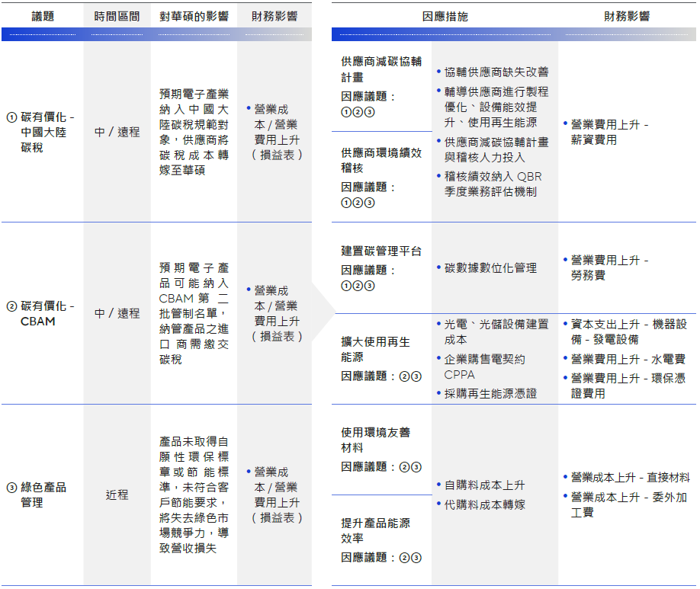
Task: Click the 使用環境友善材料 measure title
Action: tap(375, 440)
